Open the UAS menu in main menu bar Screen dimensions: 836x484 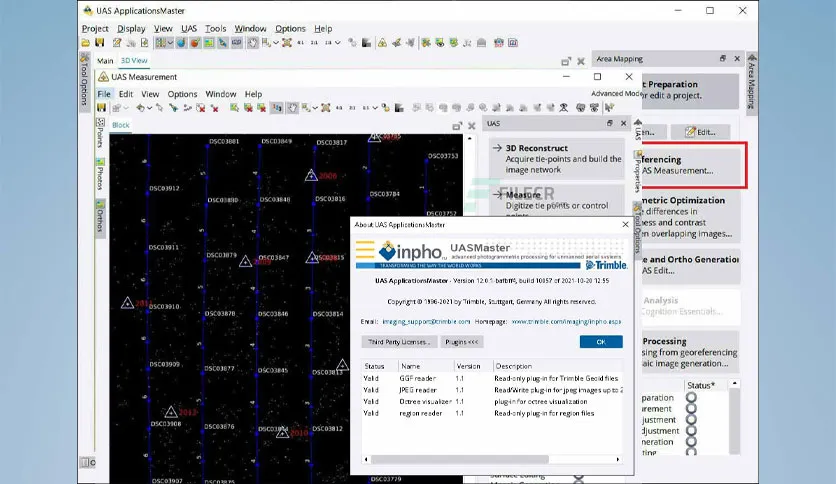tap(189, 29)
